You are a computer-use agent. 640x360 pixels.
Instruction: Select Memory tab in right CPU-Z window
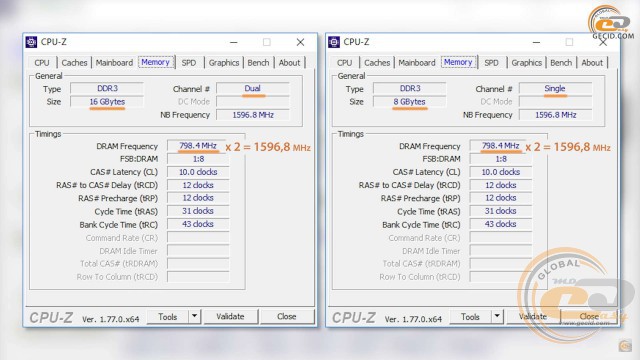[x=458, y=62]
